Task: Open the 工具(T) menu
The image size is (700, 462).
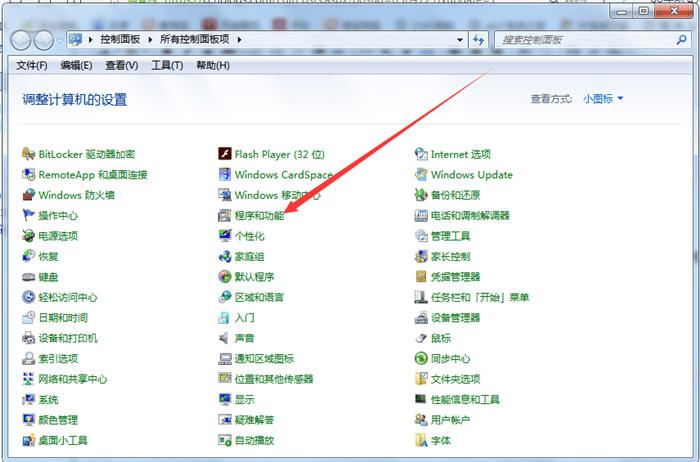Action: (x=167, y=66)
